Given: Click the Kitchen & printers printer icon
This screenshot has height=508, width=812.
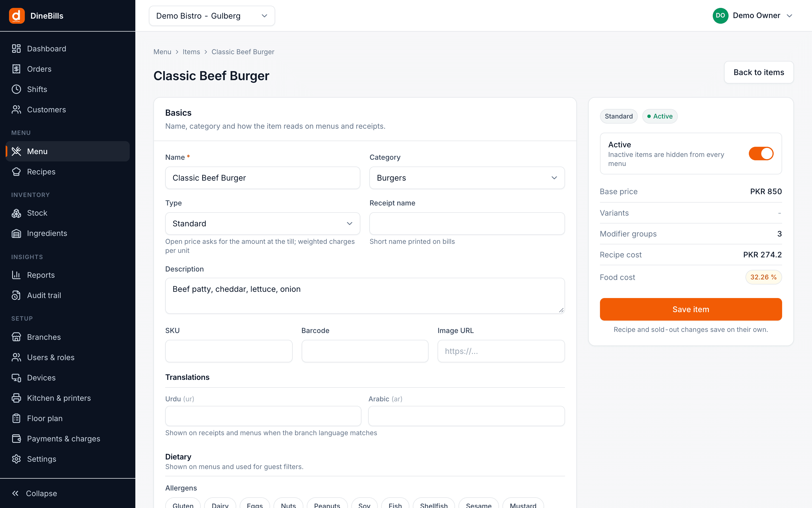Looking at the screenshot, I should tap(16, 398).
